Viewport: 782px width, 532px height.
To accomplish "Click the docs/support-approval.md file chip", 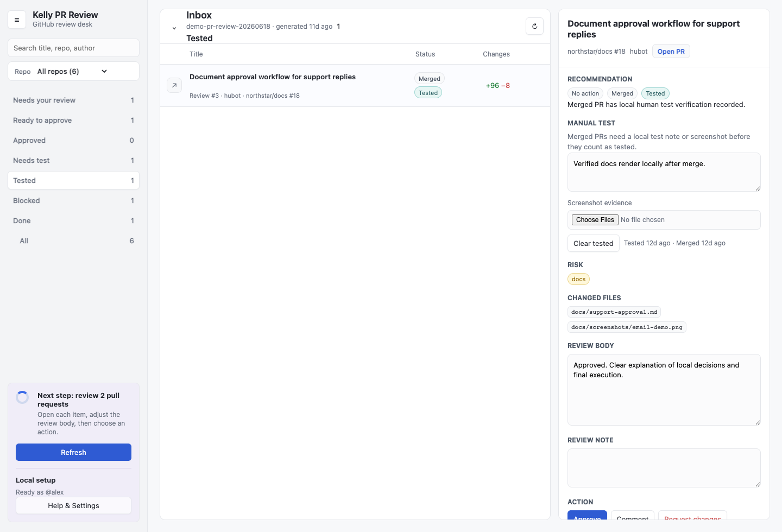I will coord(614,312).
